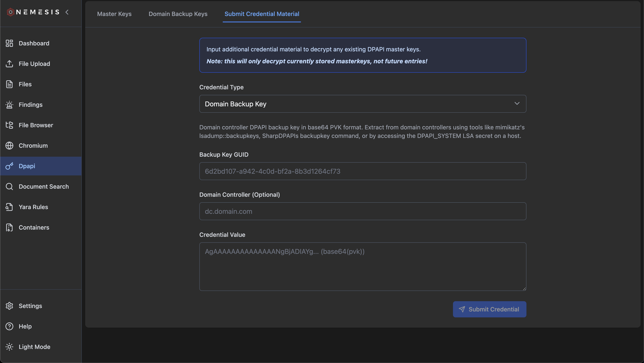Open Document Search via its magnifier icon
The image size is (644, 363).
click(10, 186)
